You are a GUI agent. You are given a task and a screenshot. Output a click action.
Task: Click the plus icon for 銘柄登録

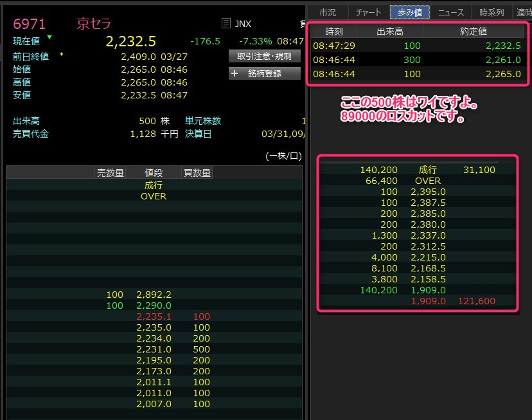tap(235, 73)
